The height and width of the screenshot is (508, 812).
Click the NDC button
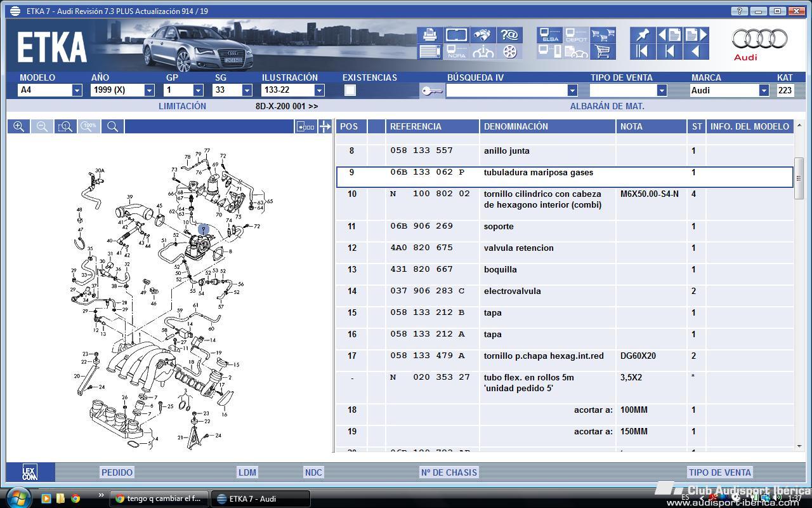pyautogui.click(x=313, y=472)
